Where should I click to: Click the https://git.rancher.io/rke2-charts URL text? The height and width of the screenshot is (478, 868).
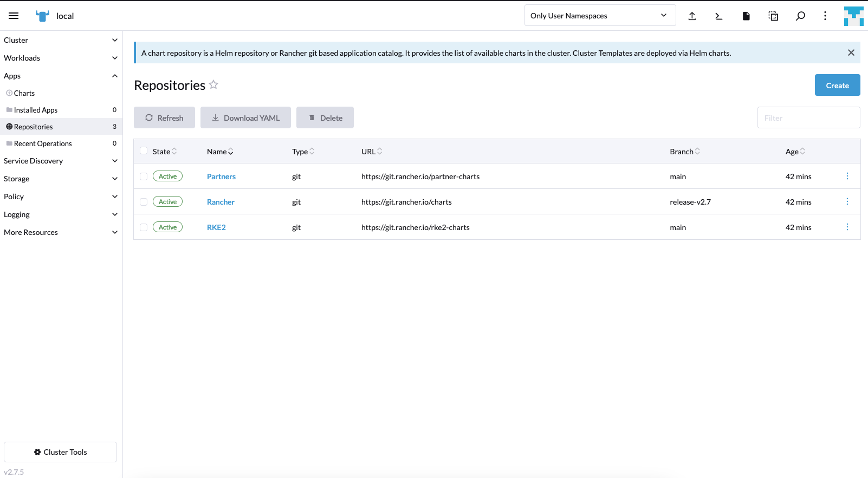coord(416,227)
